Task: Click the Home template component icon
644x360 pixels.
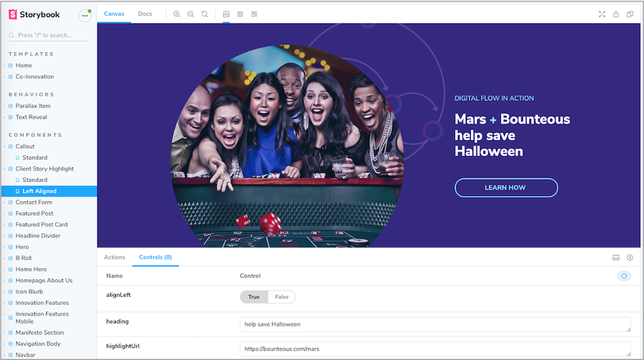Action: [x=11, y=65]
